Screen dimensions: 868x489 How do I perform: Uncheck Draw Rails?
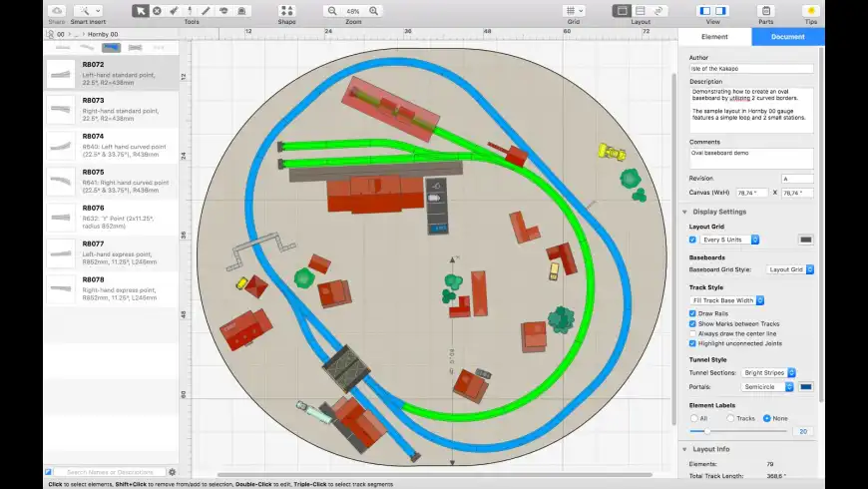click(x=692, y=313)
